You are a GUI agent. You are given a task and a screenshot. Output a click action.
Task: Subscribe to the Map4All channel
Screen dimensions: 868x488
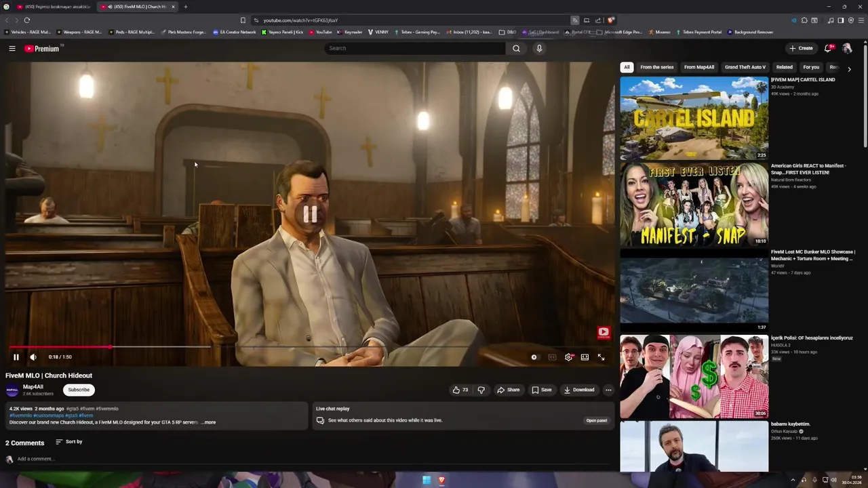point(79,390)
